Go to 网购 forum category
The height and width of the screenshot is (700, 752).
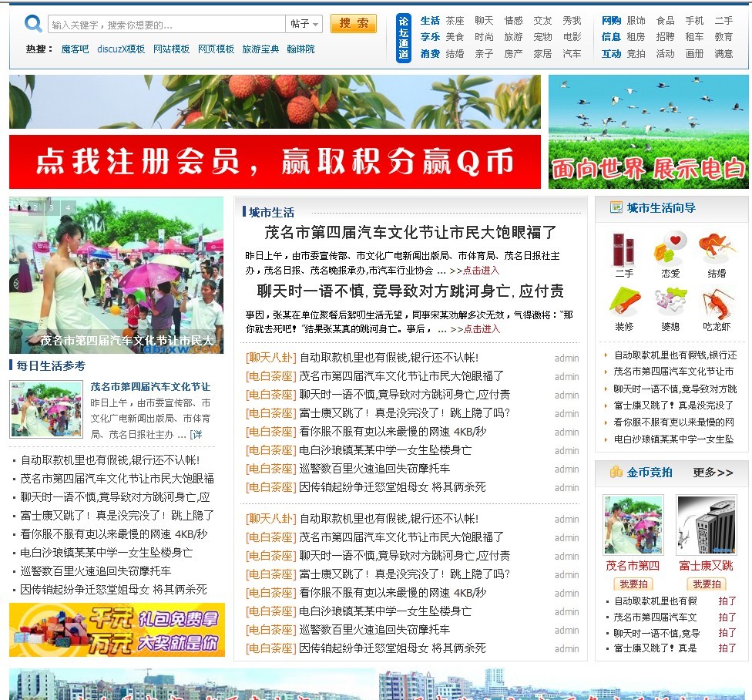coord(611,21)
